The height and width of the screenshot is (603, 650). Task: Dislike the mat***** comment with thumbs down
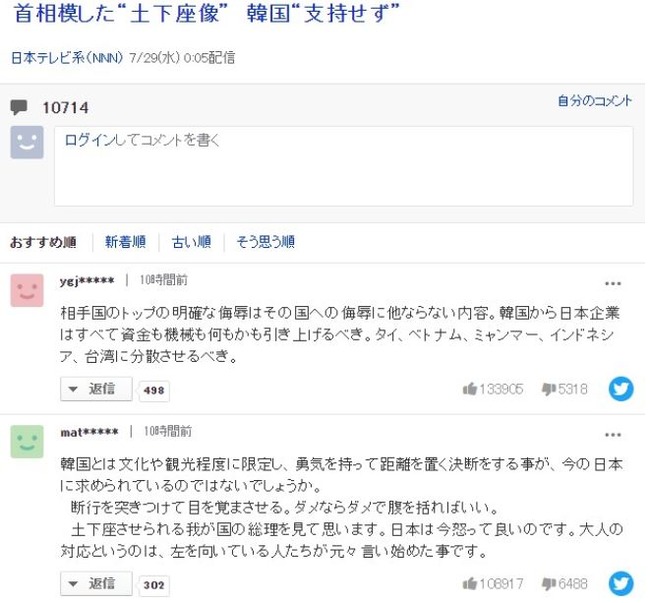(549, 584)
